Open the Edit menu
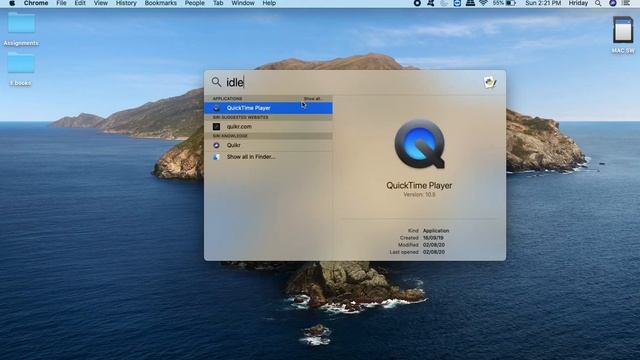 tap(80, 3)
